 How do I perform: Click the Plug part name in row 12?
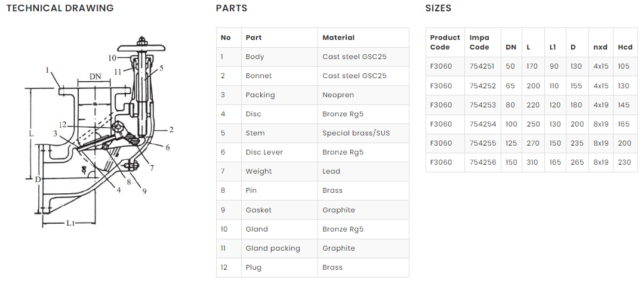click(253, 267)
